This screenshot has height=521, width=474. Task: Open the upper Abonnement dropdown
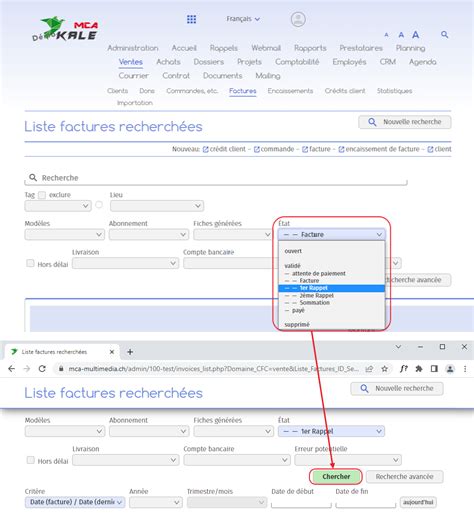[x=149, y=235]
